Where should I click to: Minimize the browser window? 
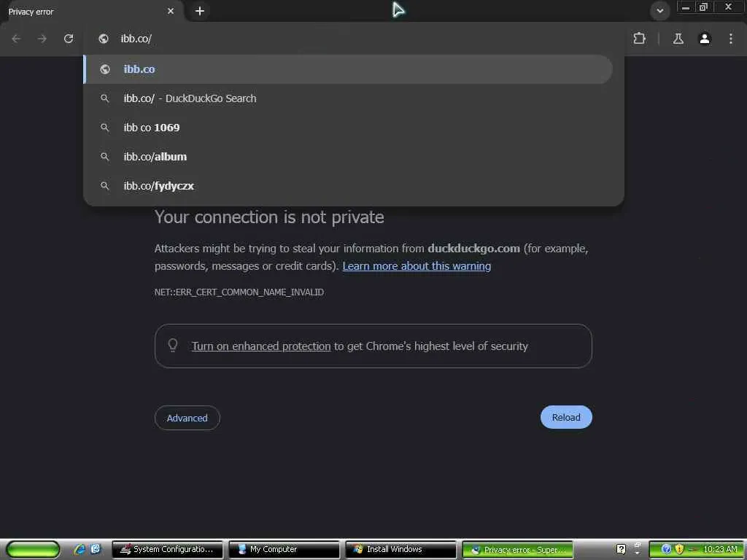point(686,7)
